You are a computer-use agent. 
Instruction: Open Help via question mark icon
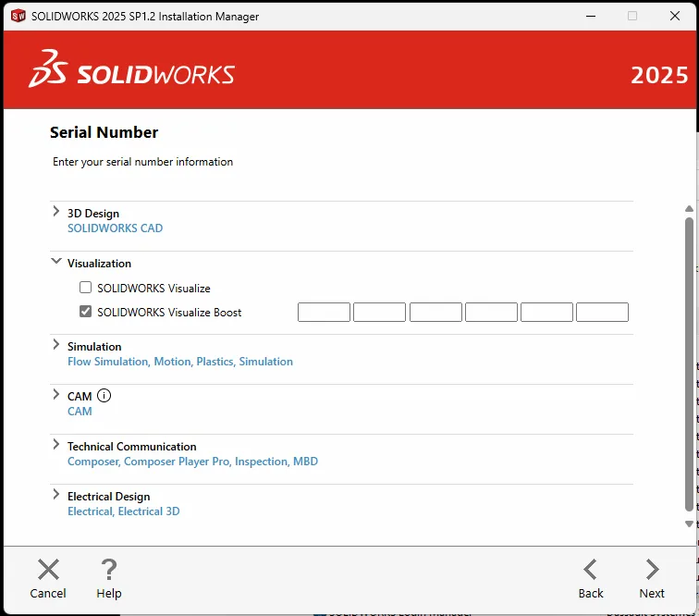click(x=109, y=570)
